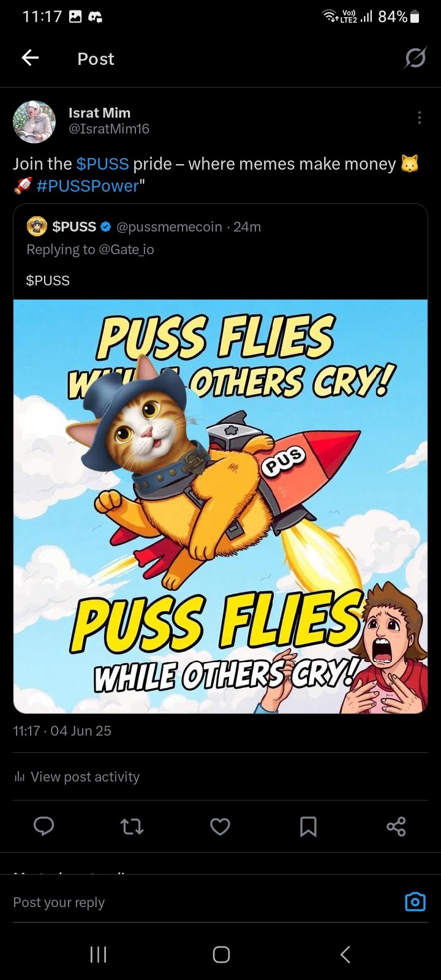This screenshot has width=441, height=980.
Task: Tap the share icon
Action: pyautogui.click(x=396, y=827)
